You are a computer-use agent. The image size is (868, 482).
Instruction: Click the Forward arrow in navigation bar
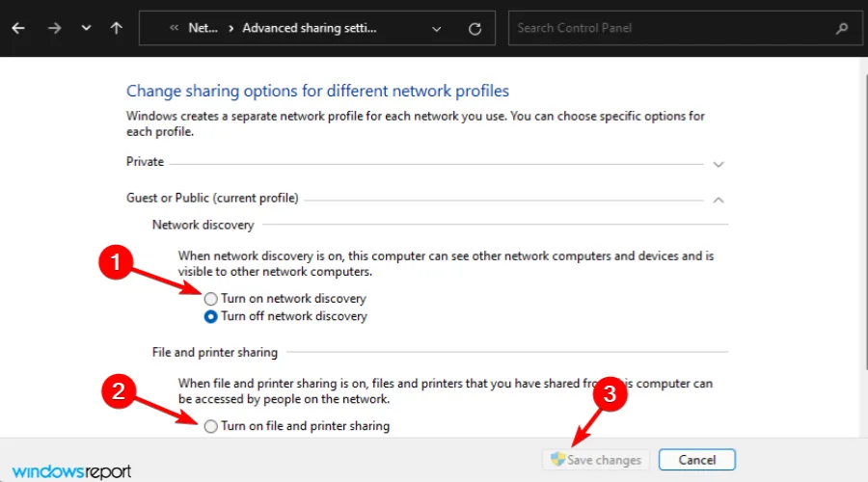[54, 28]
